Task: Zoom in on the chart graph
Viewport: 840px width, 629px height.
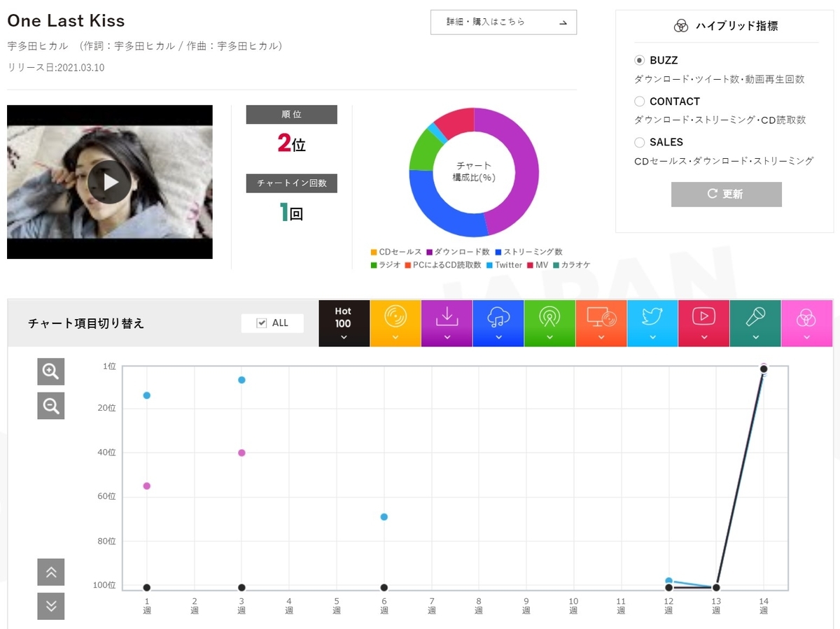Action: (x=50, y=372)
